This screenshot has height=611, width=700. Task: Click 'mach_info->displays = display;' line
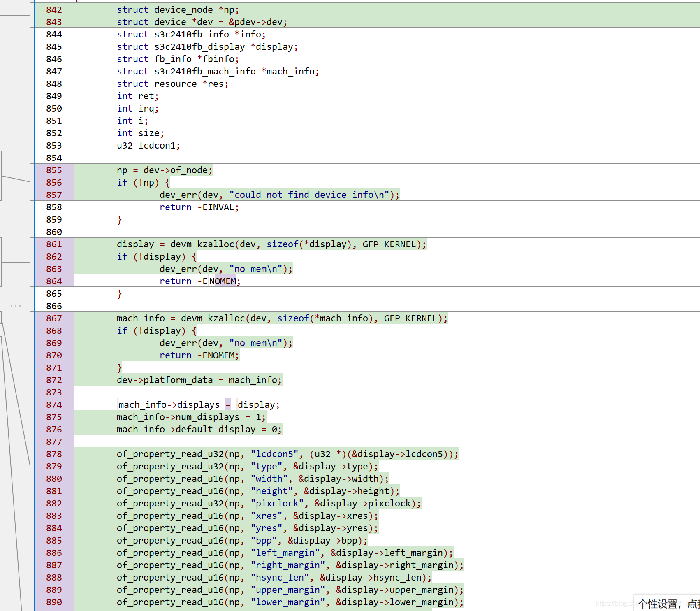(x=199, y=404)
